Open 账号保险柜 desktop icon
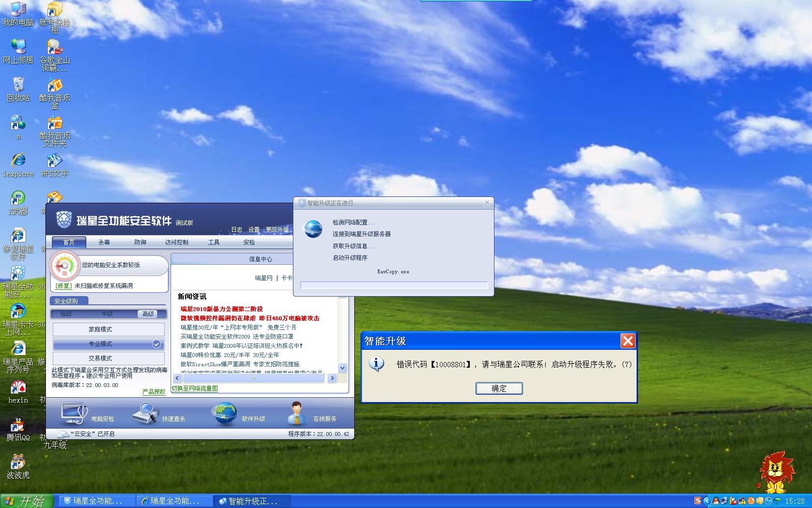The image size is (812, 508). [55, 18]
